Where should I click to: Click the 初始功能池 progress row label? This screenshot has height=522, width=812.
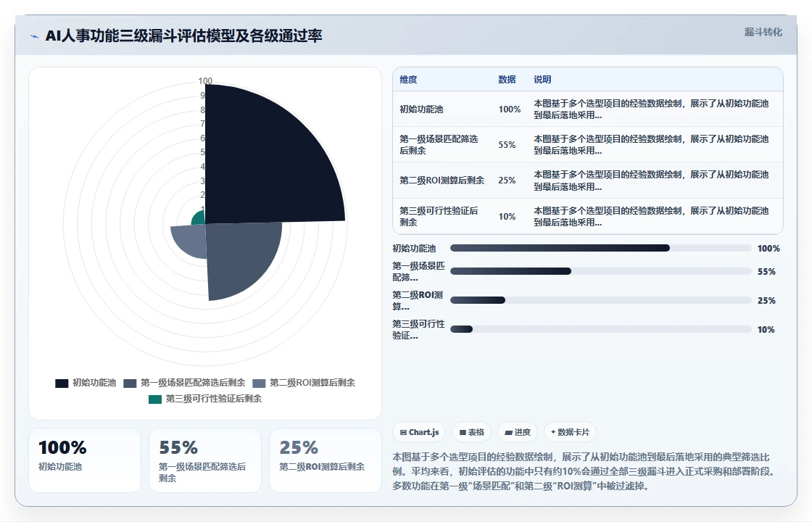414,249
